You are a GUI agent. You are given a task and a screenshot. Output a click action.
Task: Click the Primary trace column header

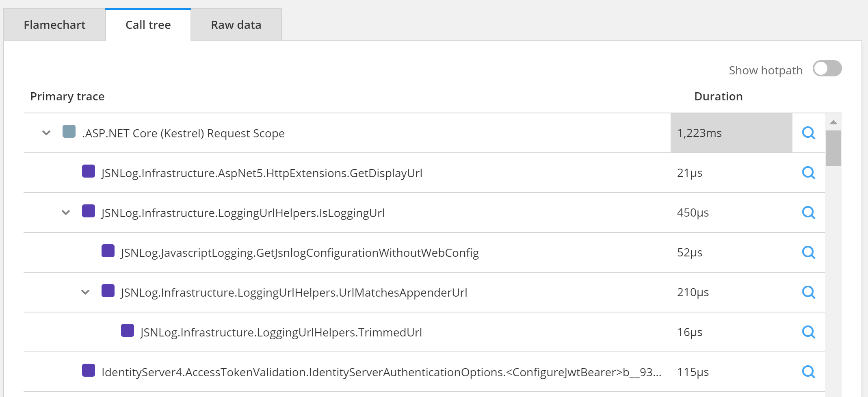click(x=67, y=97)
